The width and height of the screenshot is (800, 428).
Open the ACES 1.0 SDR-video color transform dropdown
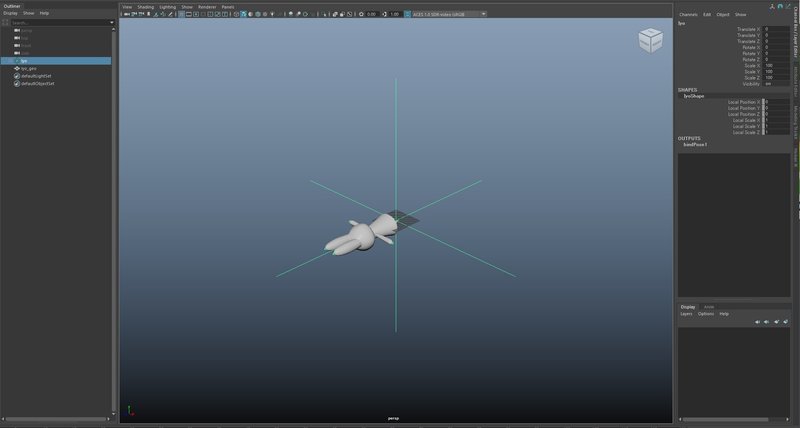[449, 14]
